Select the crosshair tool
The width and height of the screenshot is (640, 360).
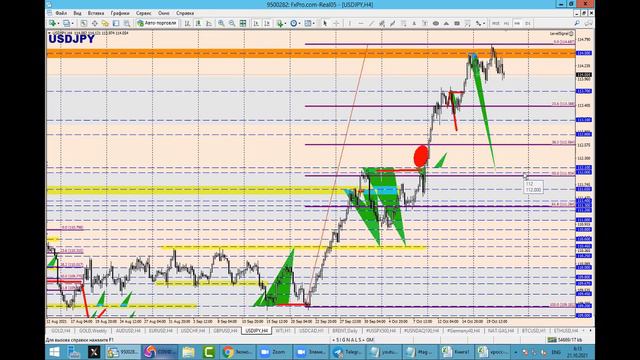[x=336, y=23]
